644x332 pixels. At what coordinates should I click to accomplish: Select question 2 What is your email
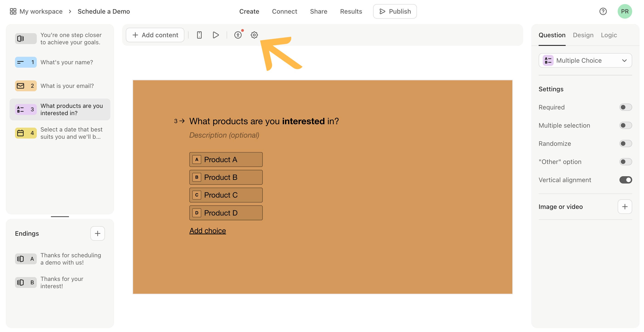coord(60,86)
